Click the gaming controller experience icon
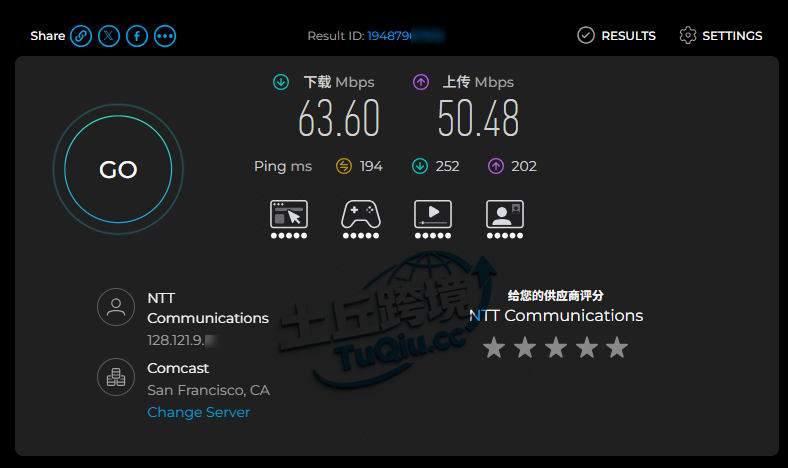 pyautogui.click(x=361, y=219)
